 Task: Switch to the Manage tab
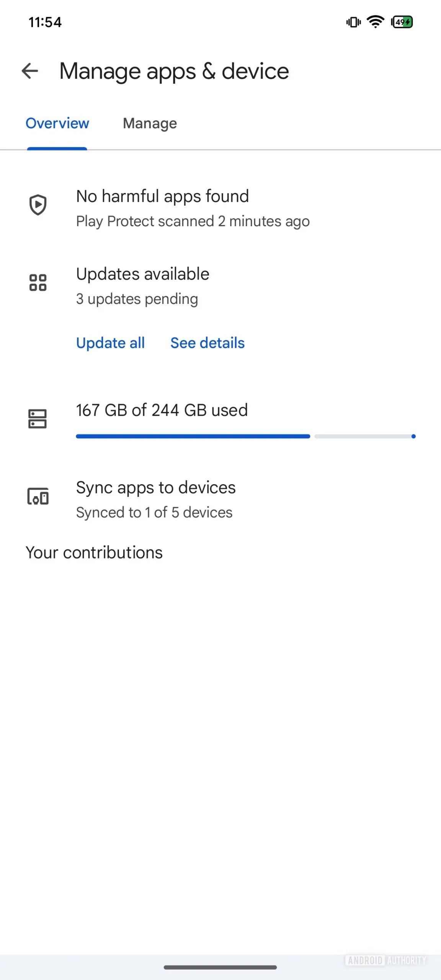[x=150, y=123]
